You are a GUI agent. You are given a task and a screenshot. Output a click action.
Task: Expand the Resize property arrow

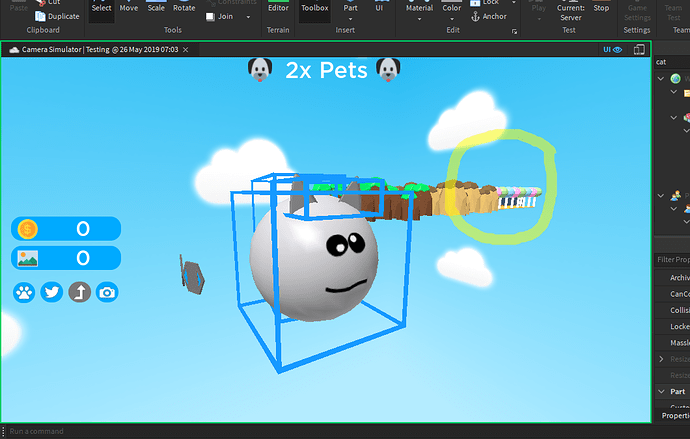(661, 359)
